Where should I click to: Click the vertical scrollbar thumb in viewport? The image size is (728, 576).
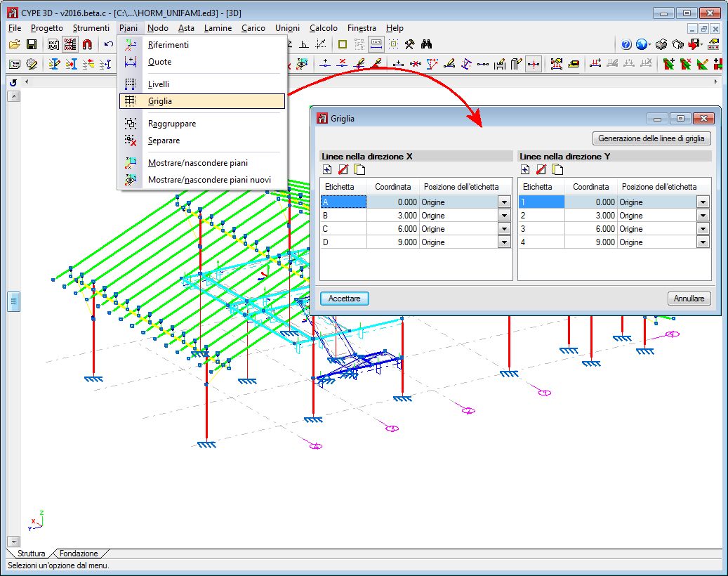(x=13, y=301)
